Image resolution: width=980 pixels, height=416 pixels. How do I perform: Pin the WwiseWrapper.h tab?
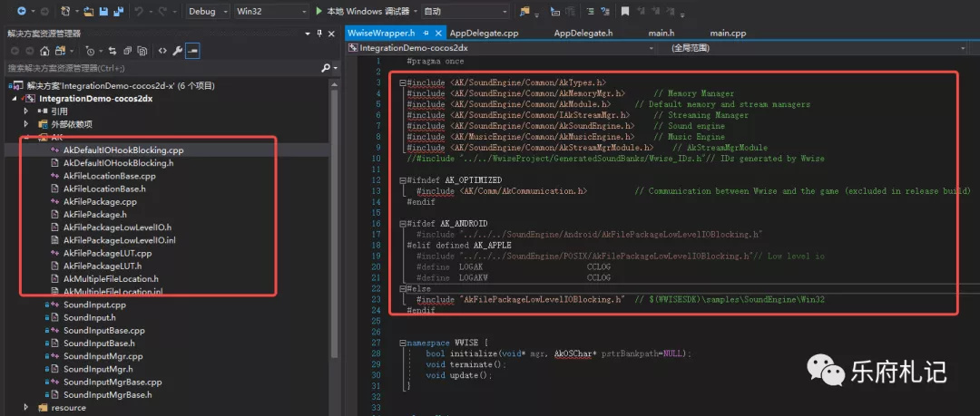[x=426, y=34]
